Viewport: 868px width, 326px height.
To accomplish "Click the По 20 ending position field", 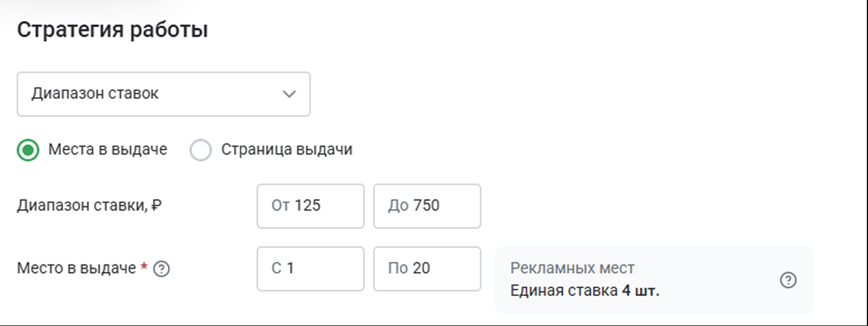I will (427, 269).
